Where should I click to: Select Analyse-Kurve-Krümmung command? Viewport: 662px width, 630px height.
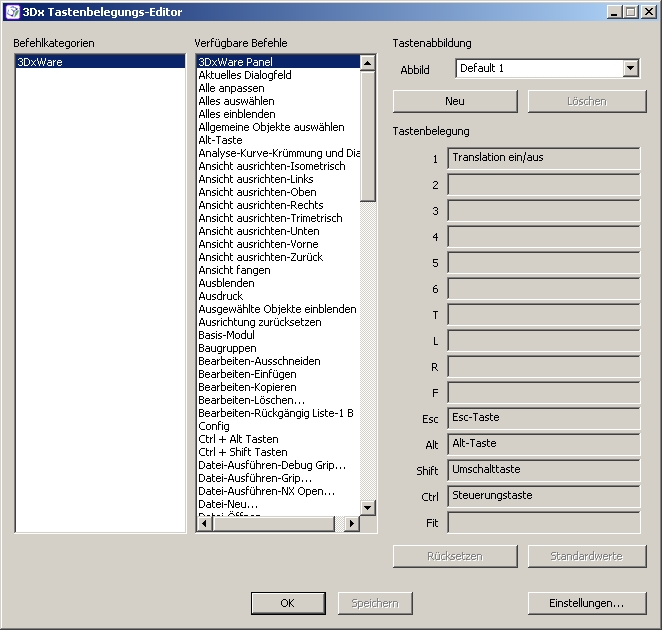click(x=278, y=153)
